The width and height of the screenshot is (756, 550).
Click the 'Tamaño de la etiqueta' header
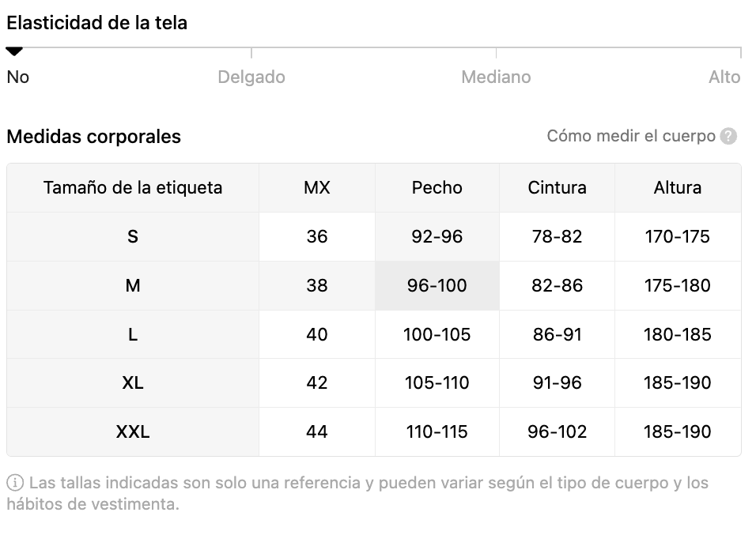click(133, 188)
